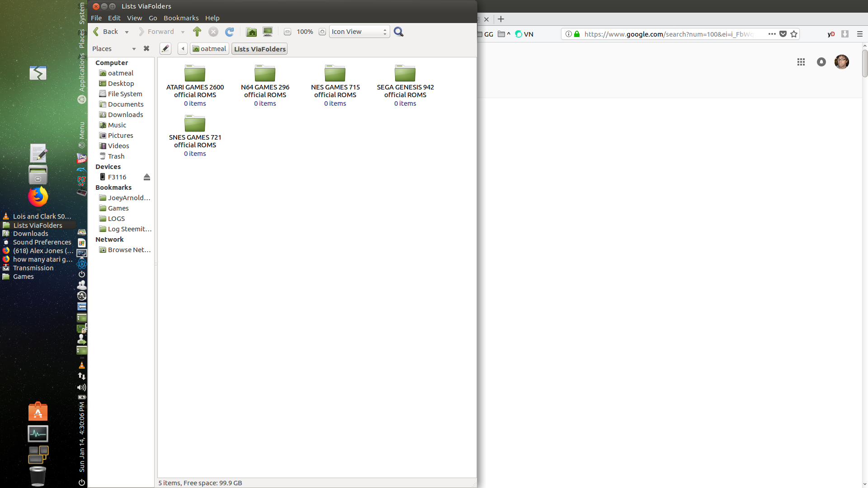Click the Forward button

coord(156,32)
